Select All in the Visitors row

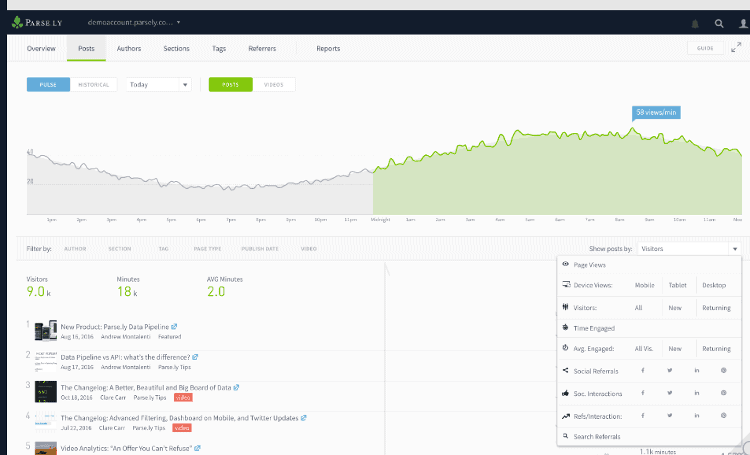[x=638, y=308]
